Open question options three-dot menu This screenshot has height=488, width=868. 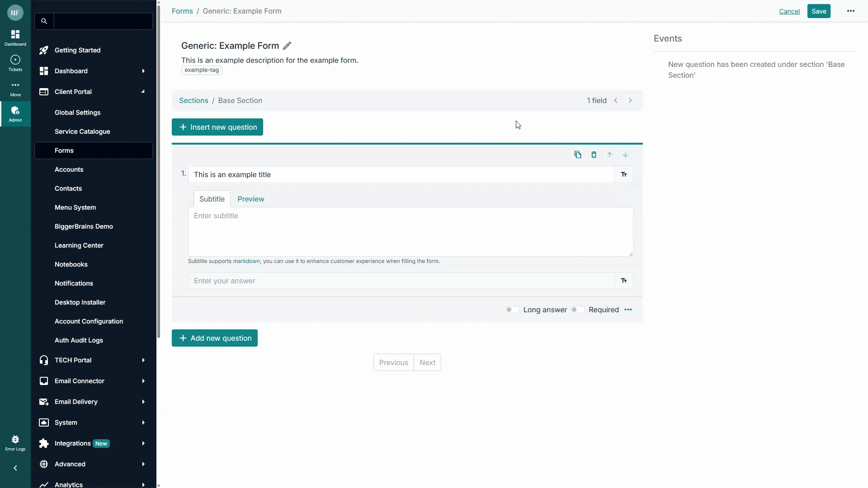[x=628, y=310]
